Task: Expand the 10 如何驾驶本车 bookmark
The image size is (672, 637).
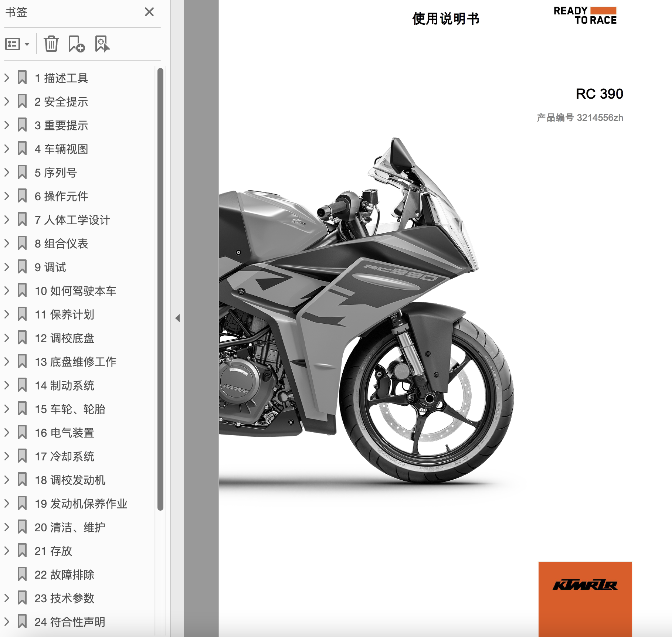Action: click(7, 290)
